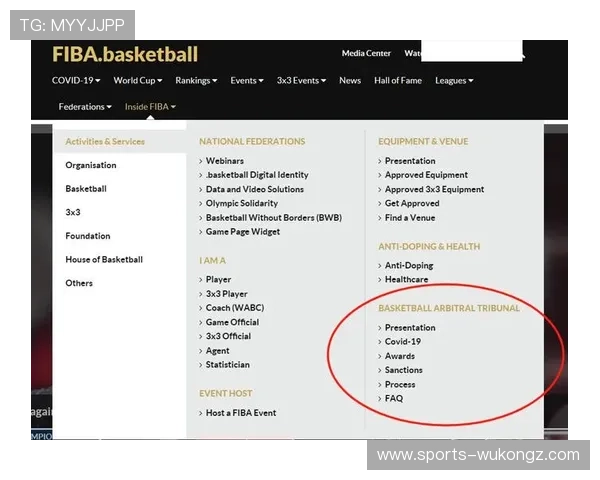Click the EQUIPMENT & VENUE heading
Screen dimensions: 600x480
point(423,141)
